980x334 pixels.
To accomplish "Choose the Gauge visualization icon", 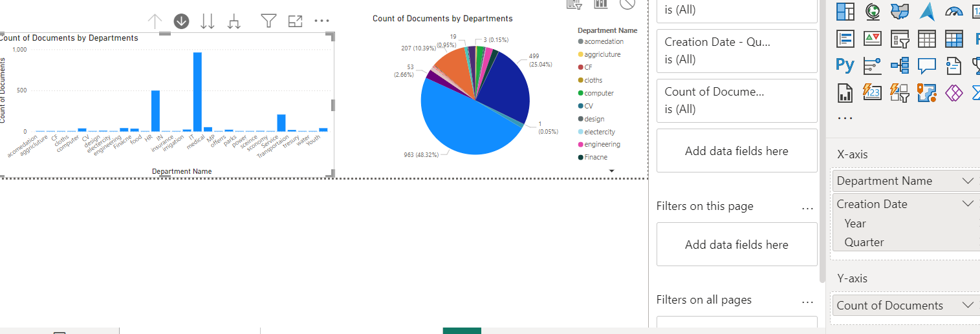I will (954, 11).
